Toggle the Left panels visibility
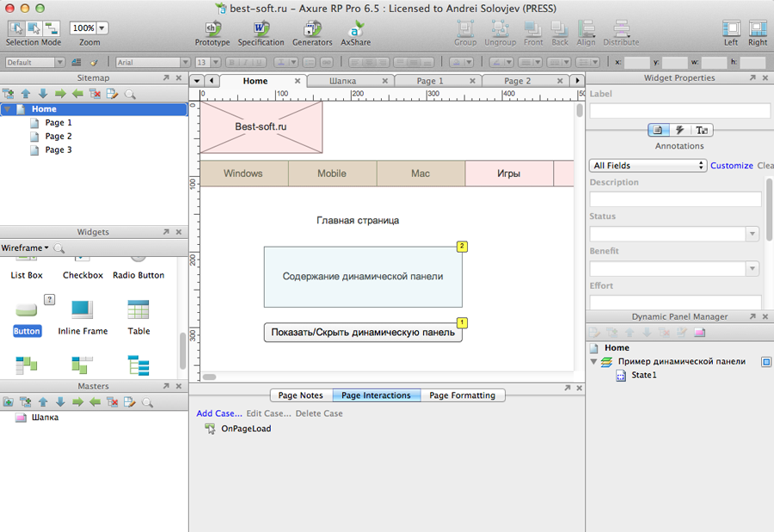 tap(730, 28)
